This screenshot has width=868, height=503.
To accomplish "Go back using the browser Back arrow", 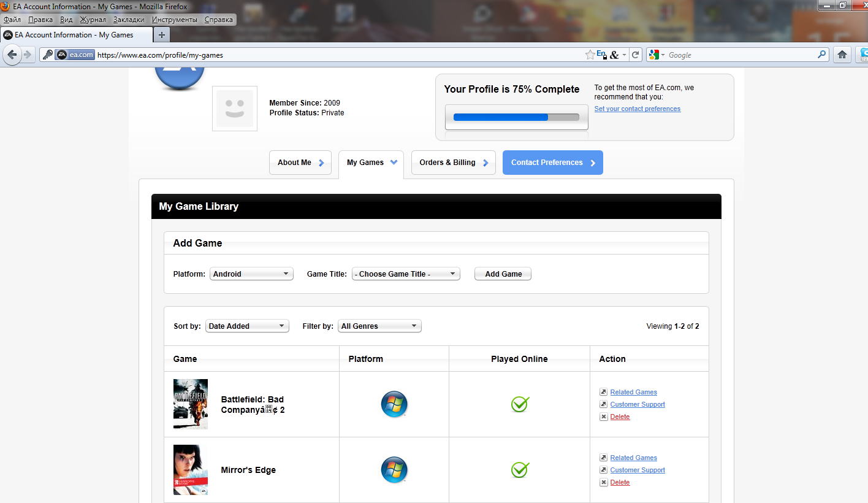I will click(12, 55).
